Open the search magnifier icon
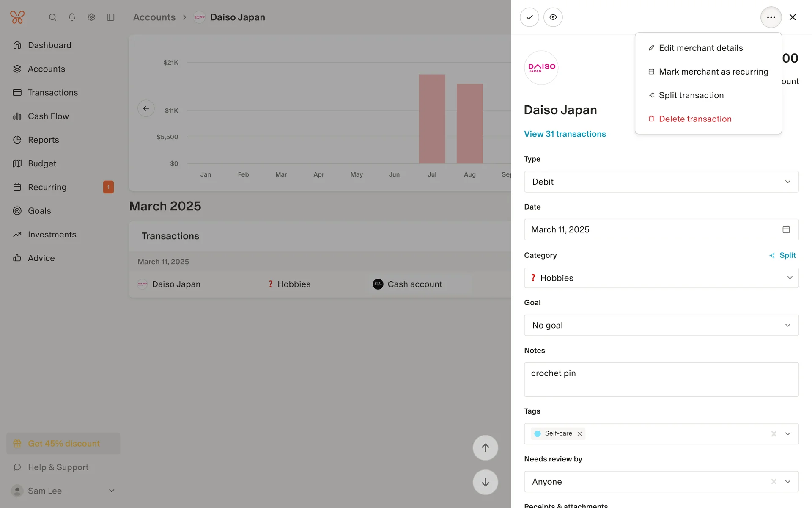The height and width of the screenshot is (508, 812). (x=52, y=17)
